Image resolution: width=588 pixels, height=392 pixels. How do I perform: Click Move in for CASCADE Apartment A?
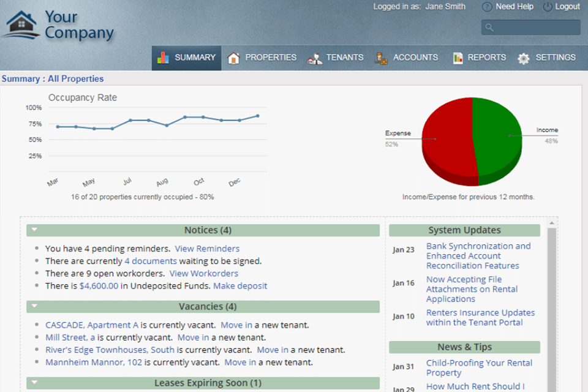[x=236, y=325]
